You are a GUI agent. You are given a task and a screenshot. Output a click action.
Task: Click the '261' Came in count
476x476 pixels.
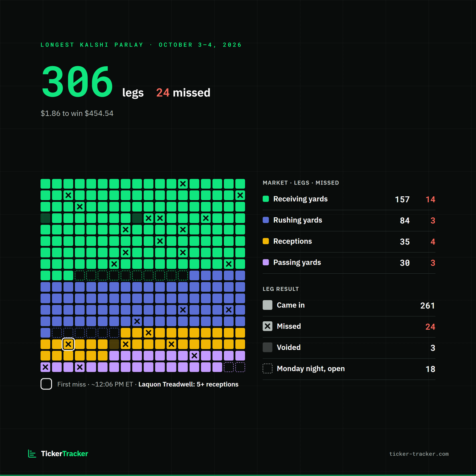pos(428,306)
